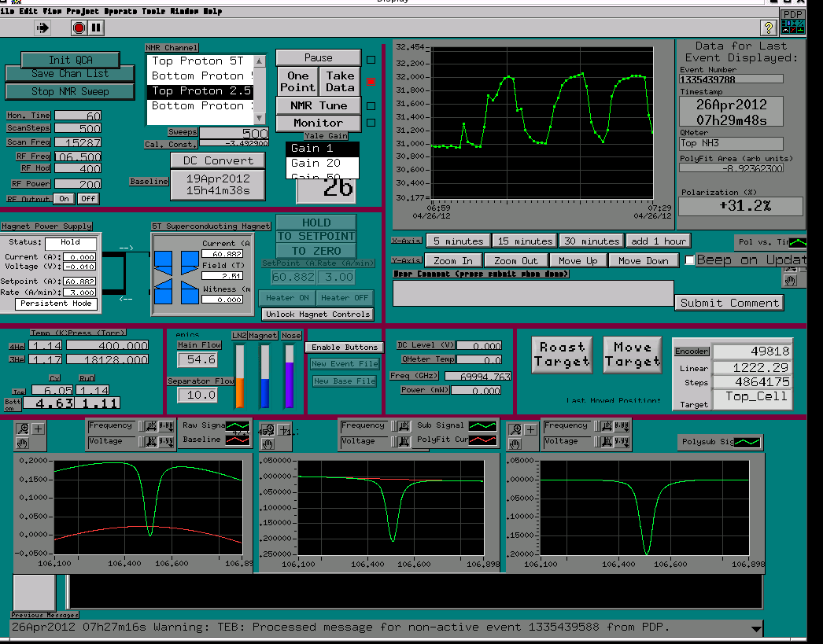Click the Polysub Sig plot legend swatch
The height and width of the screenshot is (644, 823).
(x=747, y=442)
